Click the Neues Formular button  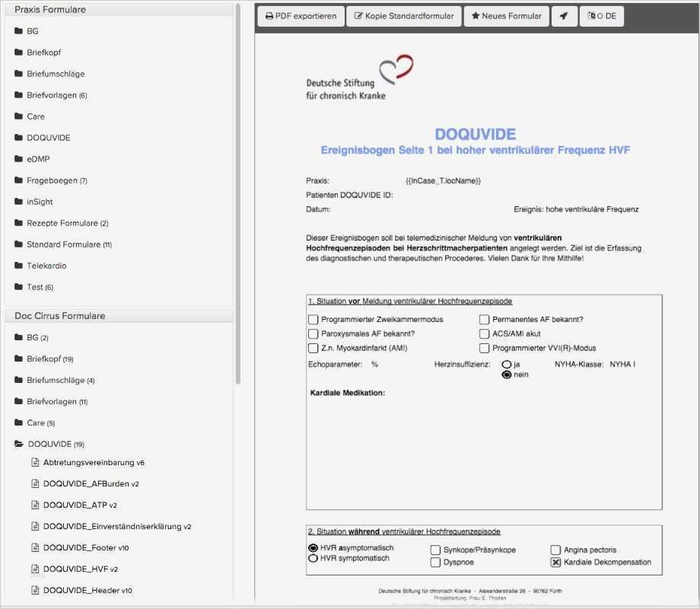[x=506, y=15]
